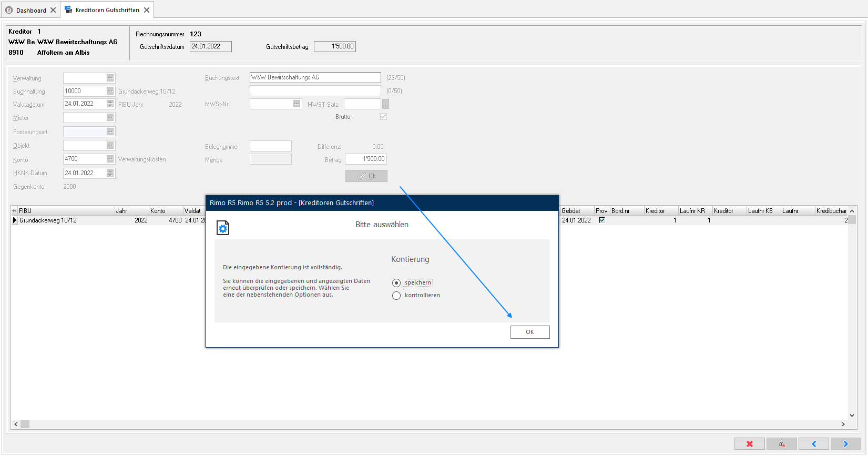Open Objekt lookup ellipsis button
Screen dimensions: 868x456
[x=110, y=145]
